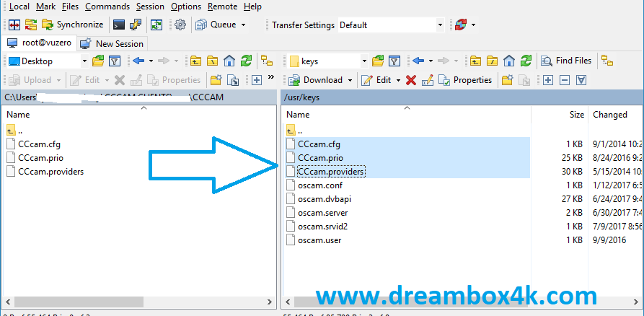Sort the remote panel by Changed column

616,115
